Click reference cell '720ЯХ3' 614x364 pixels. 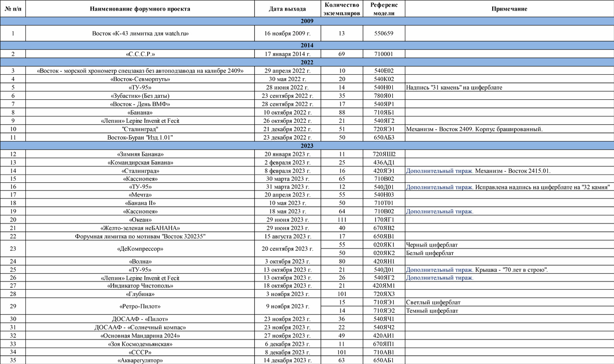pos(384,294)
